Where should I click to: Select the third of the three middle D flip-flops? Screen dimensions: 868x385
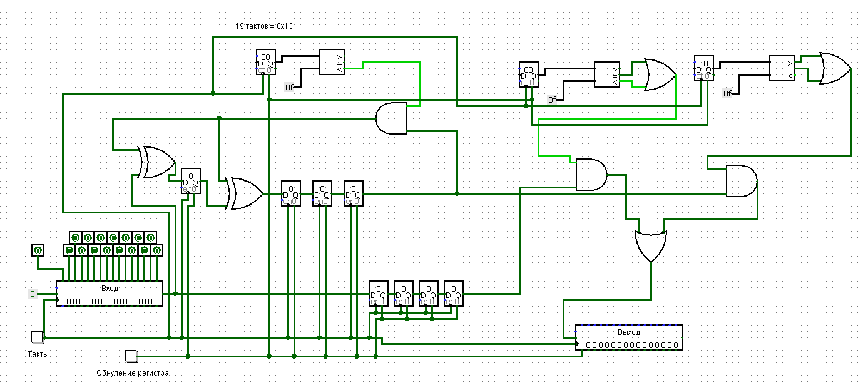coord(354,193)
